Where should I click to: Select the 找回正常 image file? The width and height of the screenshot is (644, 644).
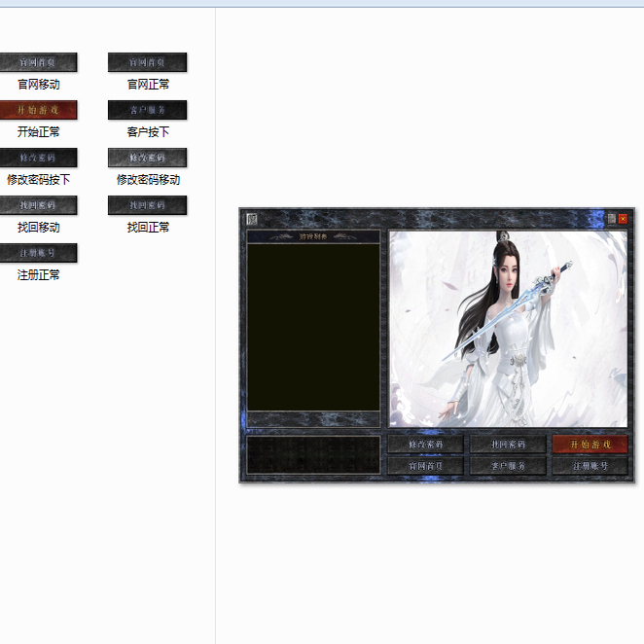coord(148,205)
